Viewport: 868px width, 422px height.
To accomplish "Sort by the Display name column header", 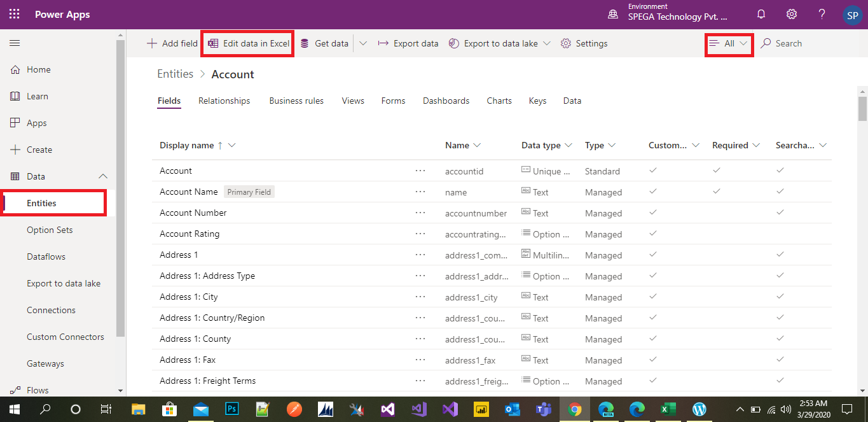I will (186, 145).
